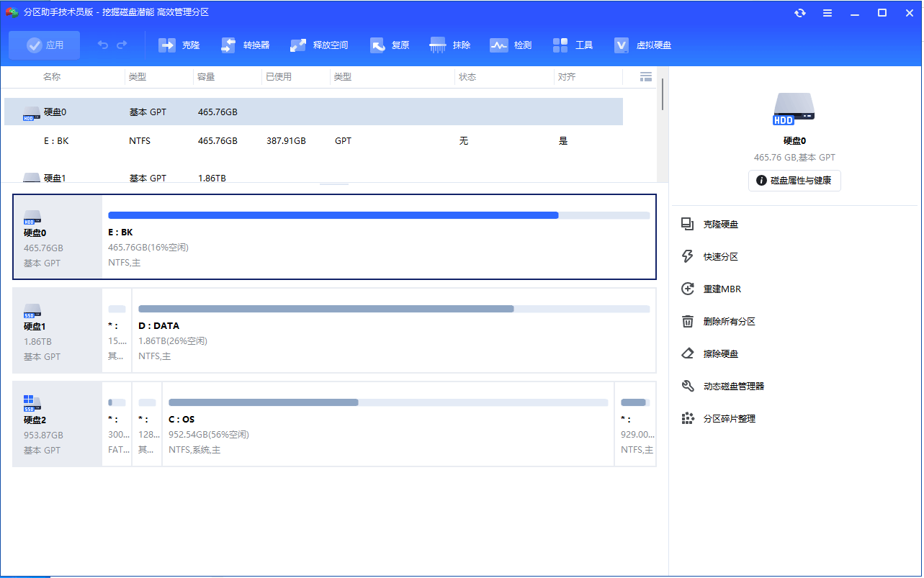The width and height of the screenshot is (924, 578).
Task: Click the Apply (应用) button
Action: click(45, 45)
